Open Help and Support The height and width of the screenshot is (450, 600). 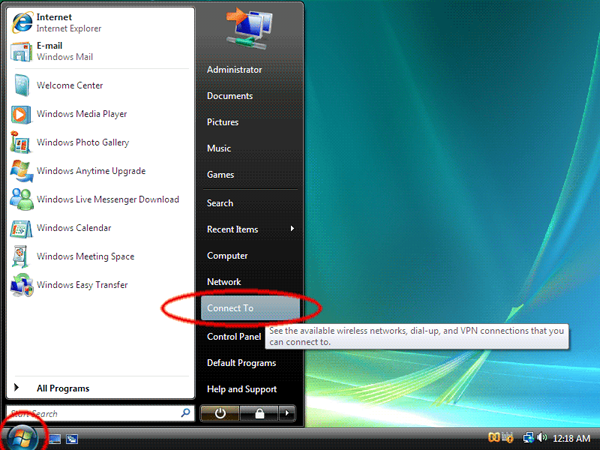[x=243, y=389]
